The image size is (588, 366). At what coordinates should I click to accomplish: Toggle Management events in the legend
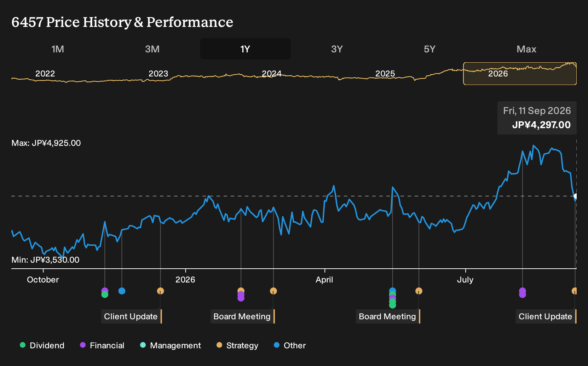(x=171, y=345)
